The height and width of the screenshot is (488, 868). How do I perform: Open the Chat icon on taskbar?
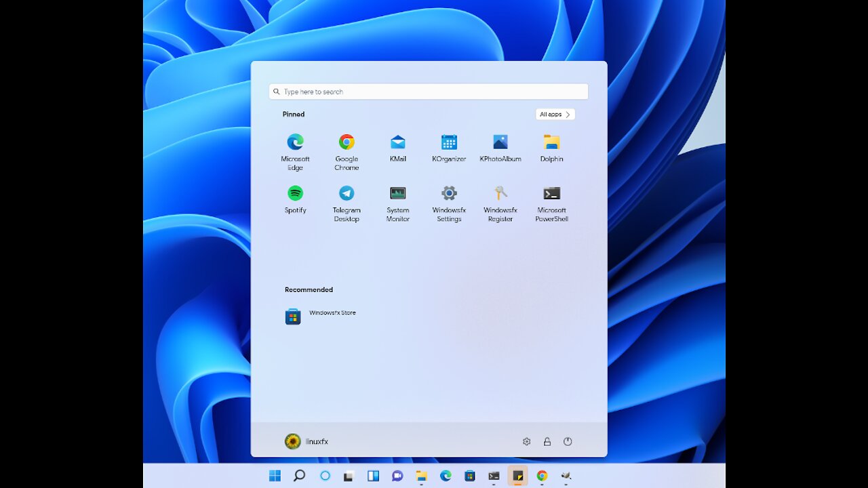397,476
